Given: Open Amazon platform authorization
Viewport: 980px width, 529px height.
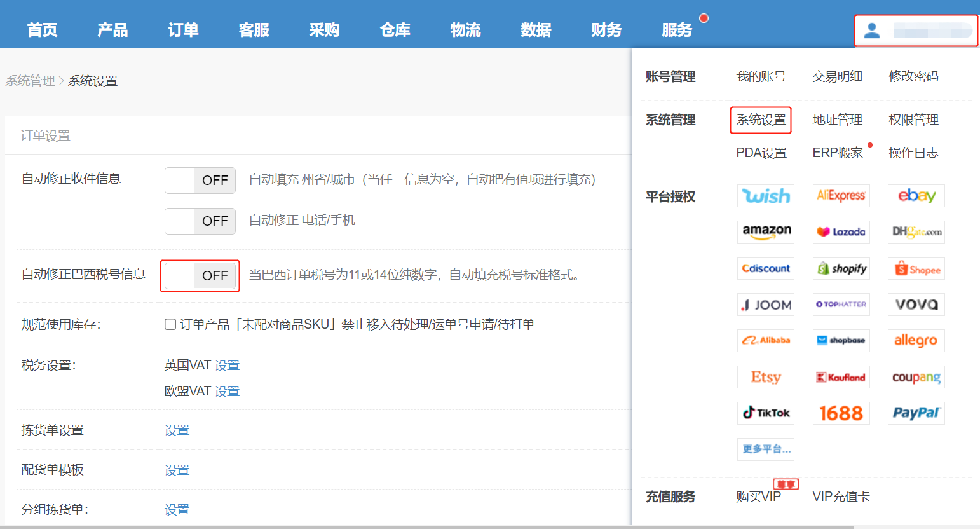Looking at the screenshot, I should pos(766,232).
